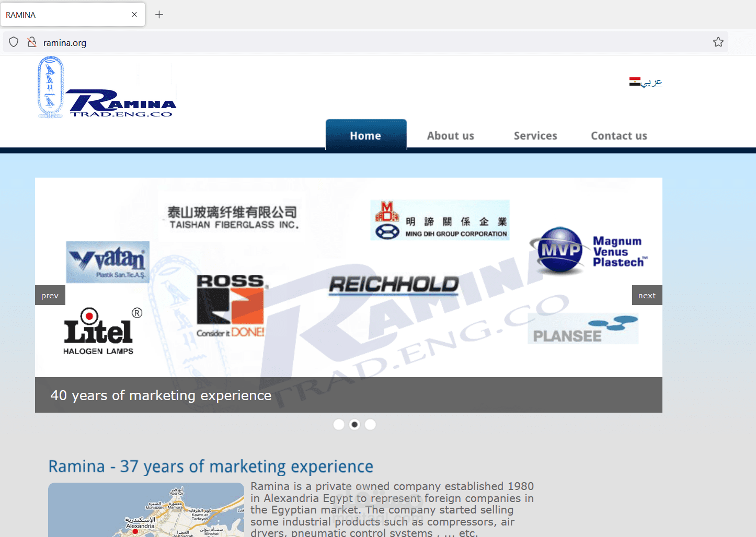The width and height of the screenshot is (756, 537).
Task: Click the '40 years of marketing experience' caption
Action: (161, 395)
